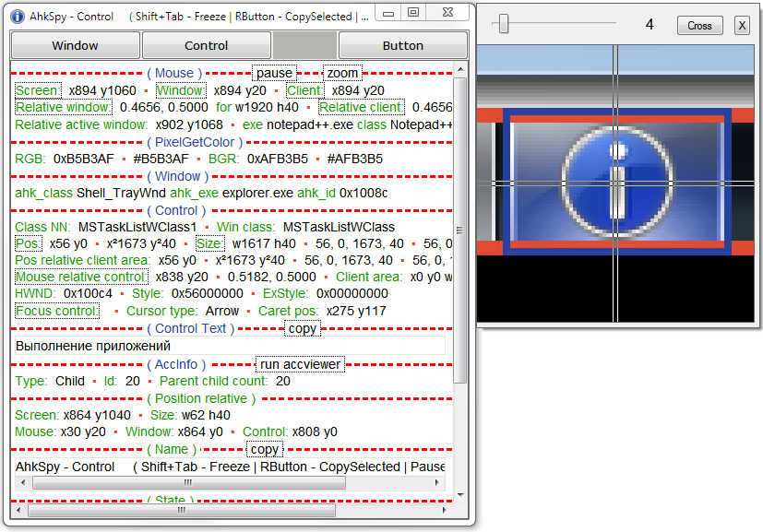Click the Relative window label

(x=64, y=107)
